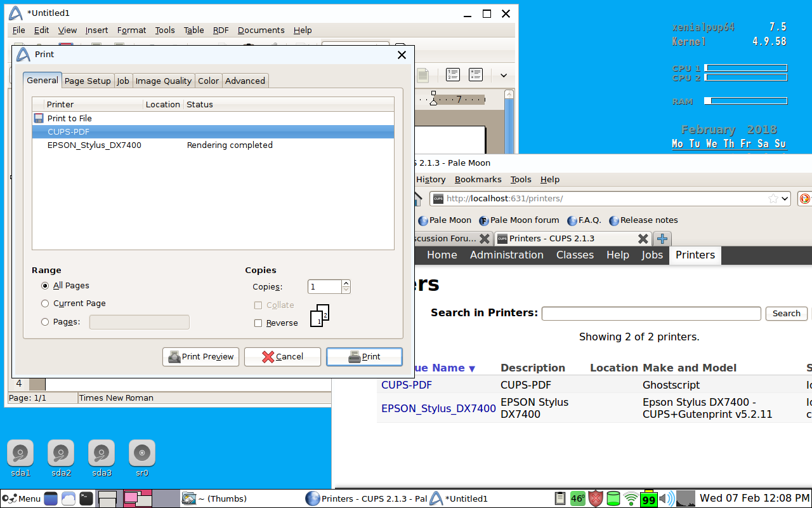Open the firewall shield tray icon
Viewport: 812px width, 508px height.
[x=596, y=498]
